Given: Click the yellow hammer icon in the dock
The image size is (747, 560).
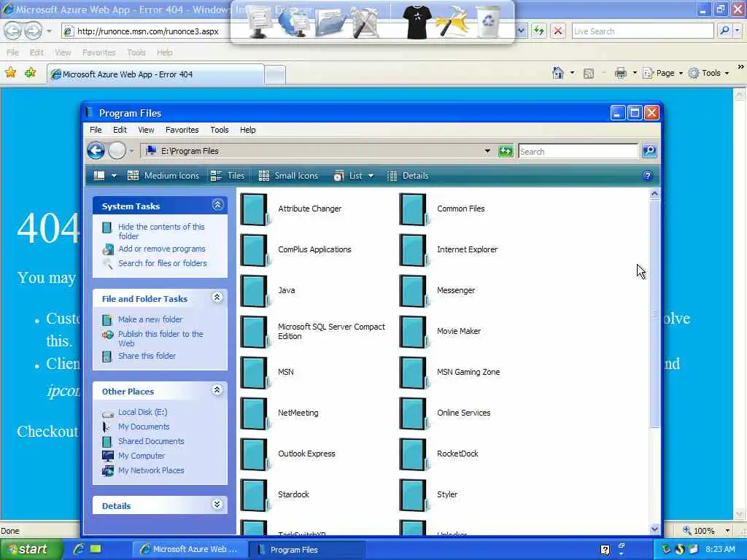Looking at the screenshot, I should pos(452,21).
